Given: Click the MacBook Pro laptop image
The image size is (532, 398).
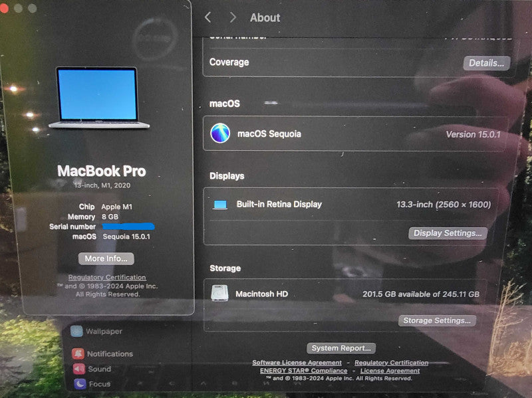Looking at the screenshot, I should coord(98,98).
